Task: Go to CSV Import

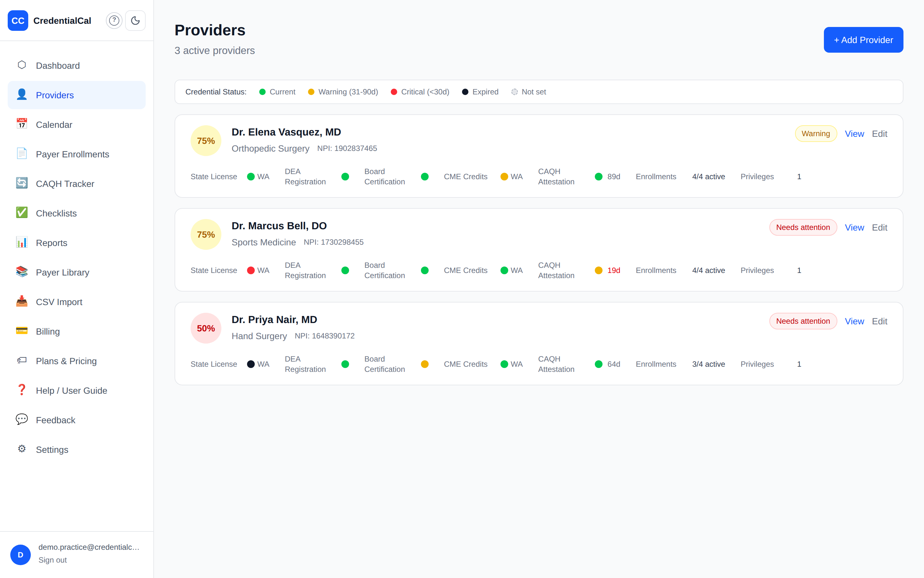Action: click(x=76, y=302)
